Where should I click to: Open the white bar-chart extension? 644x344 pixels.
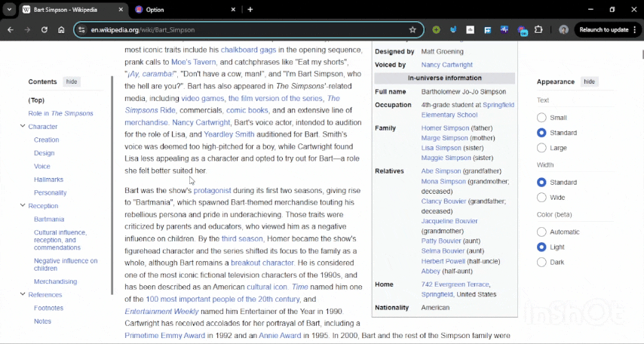471,29
